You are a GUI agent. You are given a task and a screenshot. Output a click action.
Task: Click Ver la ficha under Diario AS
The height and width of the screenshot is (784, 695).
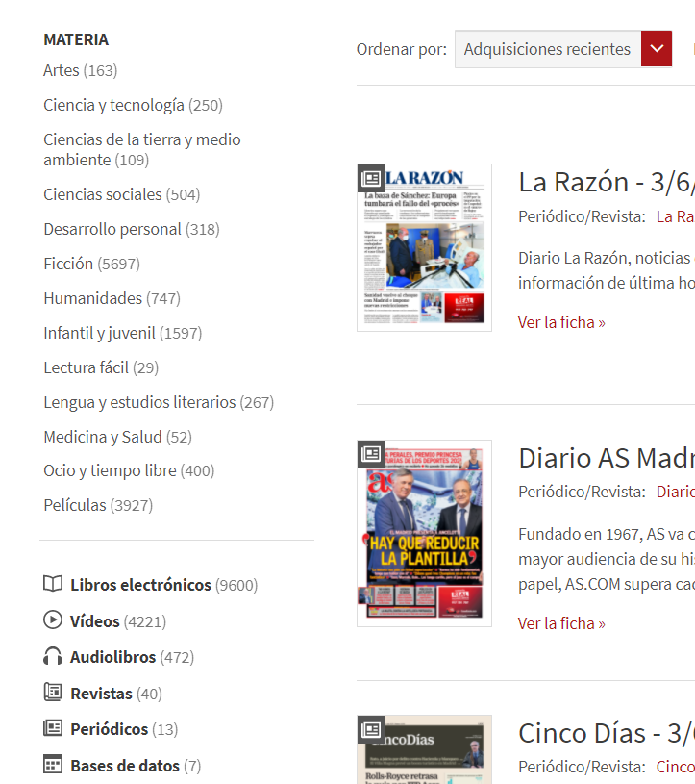pyautogui.click(x=561, y=623)
